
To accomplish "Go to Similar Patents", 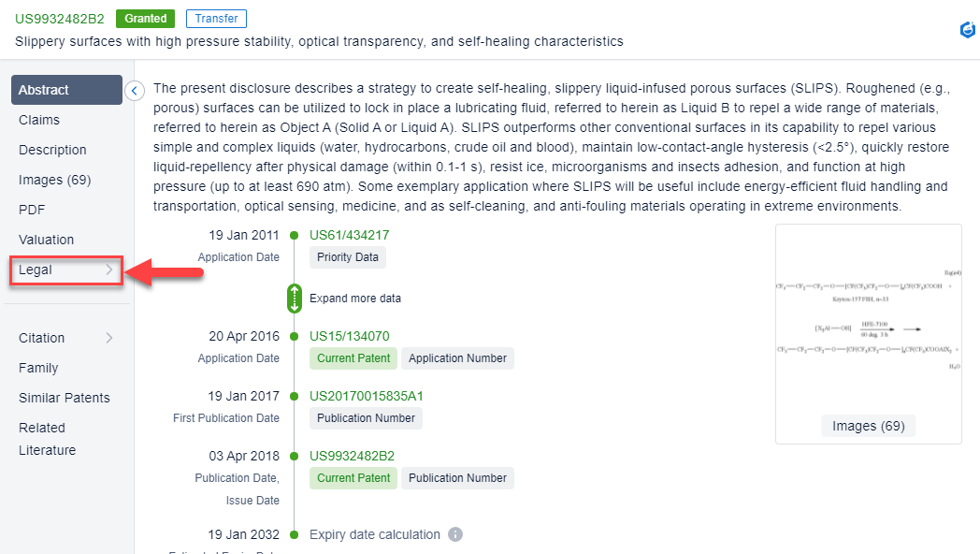I will 64,398.
